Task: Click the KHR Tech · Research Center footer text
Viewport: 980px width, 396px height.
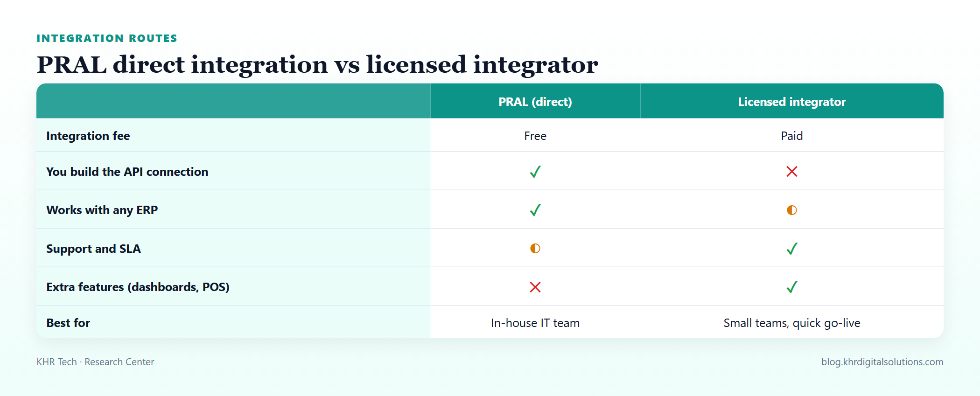Action: pos(95,362)
